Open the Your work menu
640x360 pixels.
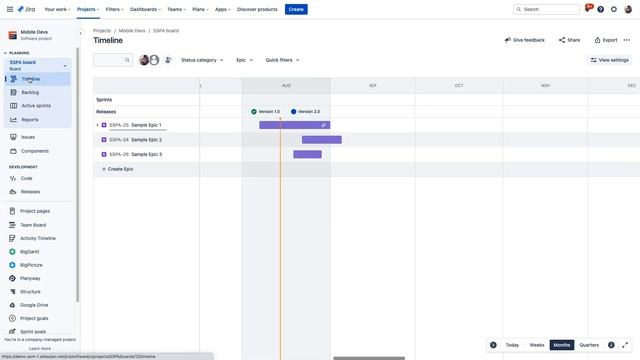[57, 9]
